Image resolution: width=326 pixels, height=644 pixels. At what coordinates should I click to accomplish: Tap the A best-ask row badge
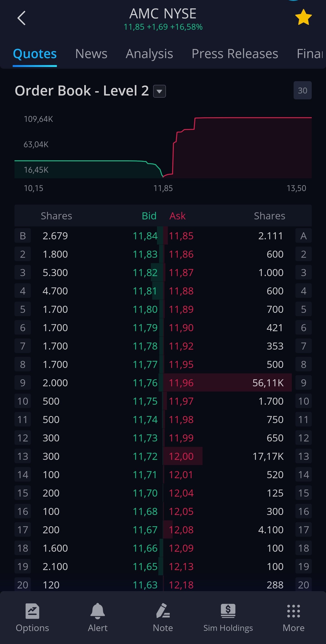(304, 235)
